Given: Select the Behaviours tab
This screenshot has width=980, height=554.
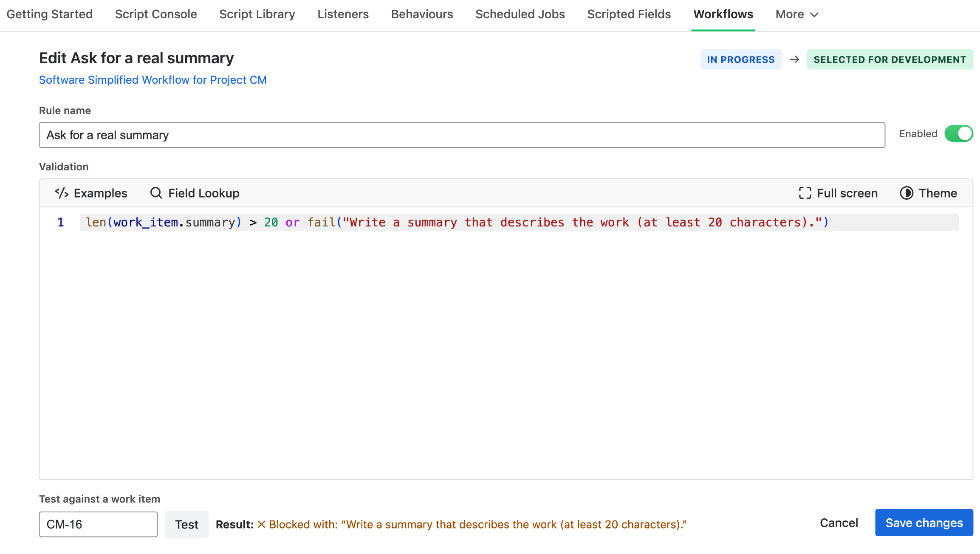Looking at the screenshot, I should pyautogui.click(x=422, y=14).
